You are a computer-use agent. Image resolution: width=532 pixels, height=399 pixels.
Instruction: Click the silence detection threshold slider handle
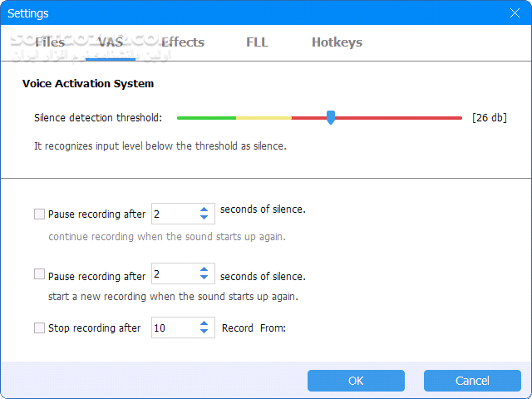tap(331, 118)
